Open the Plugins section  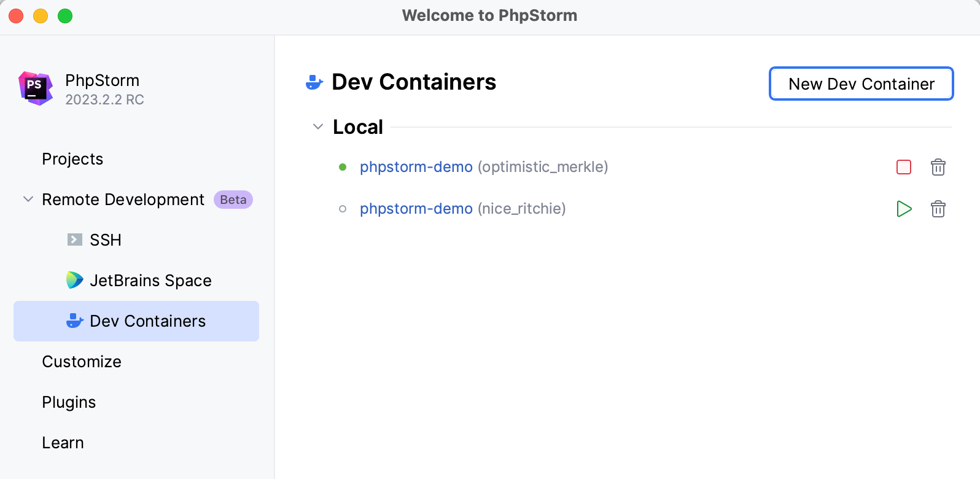[x=69, y=402]
